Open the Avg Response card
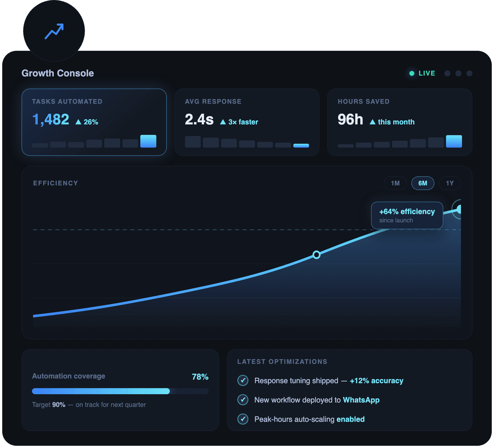Screen dimensions: 494x448 tap(247, 122)
